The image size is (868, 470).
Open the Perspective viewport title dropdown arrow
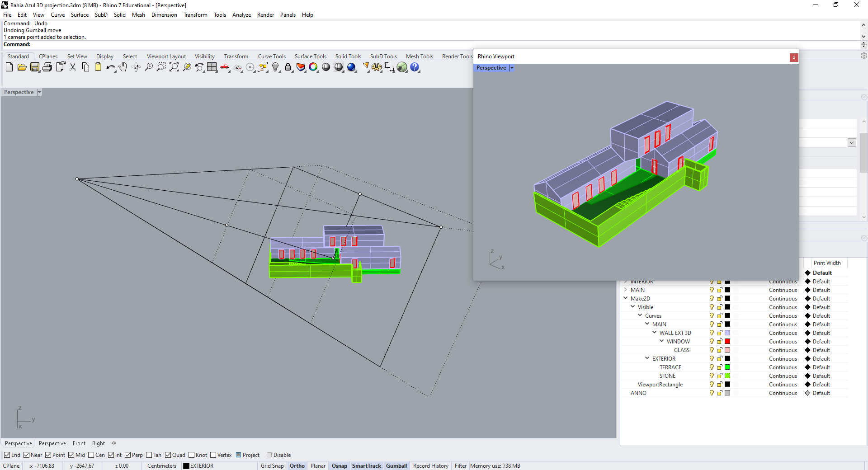[39, 92]
